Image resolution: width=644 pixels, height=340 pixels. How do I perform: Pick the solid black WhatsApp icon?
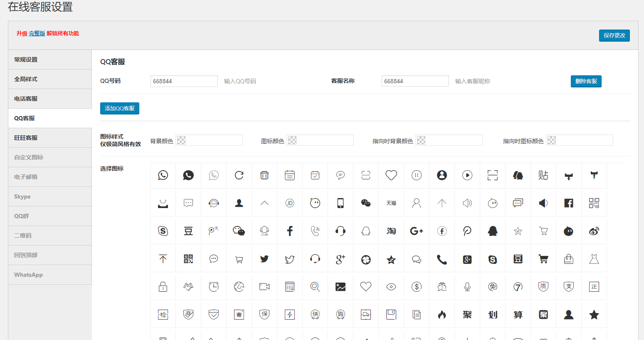[x=188, y=175]
